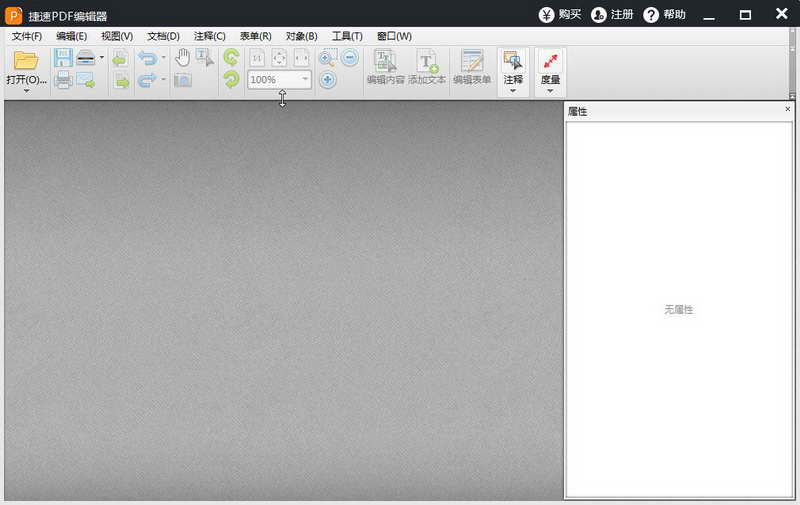800x505 pixels.
Task: Open the 表单(R) menu
Action: pyautogui.click(x=256, y=36)
